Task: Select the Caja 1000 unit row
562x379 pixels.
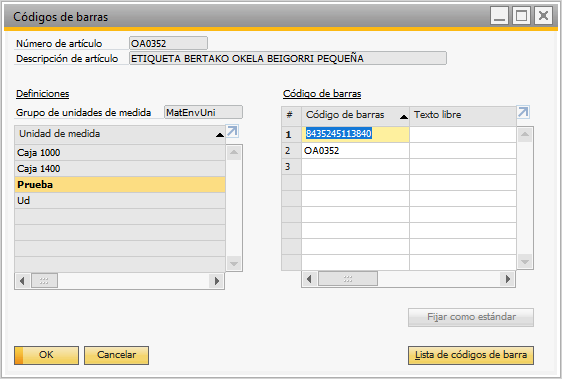Action: coord(120,153)
